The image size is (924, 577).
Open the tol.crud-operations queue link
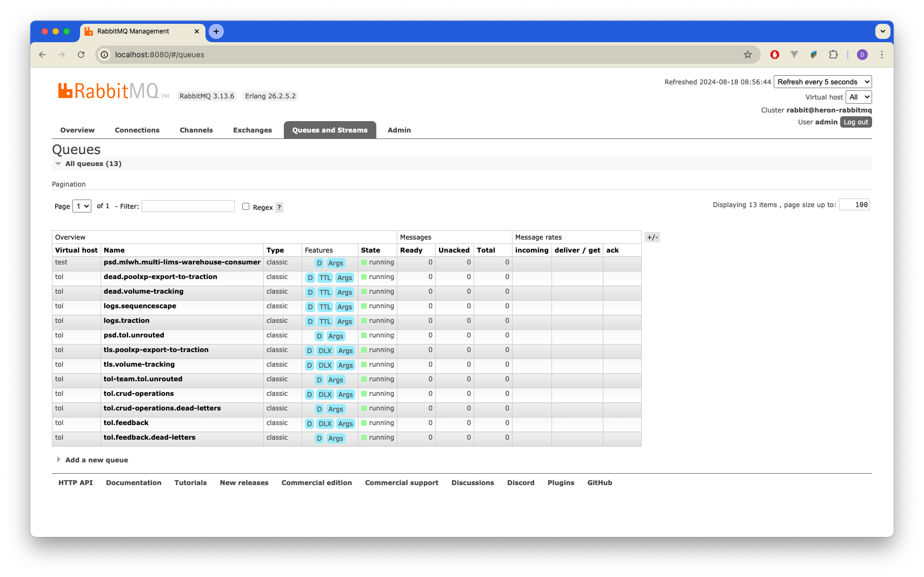pyautogui.click(x=138, y=394)
